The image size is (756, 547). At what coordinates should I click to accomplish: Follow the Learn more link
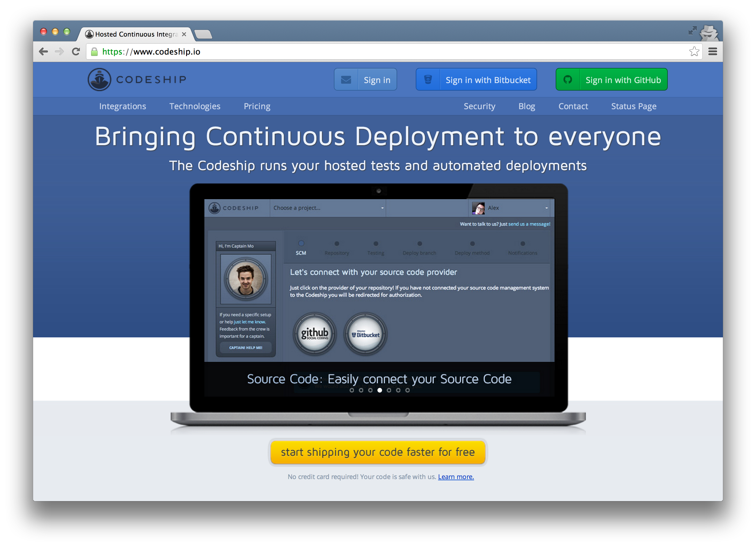[x=456, y=477]
